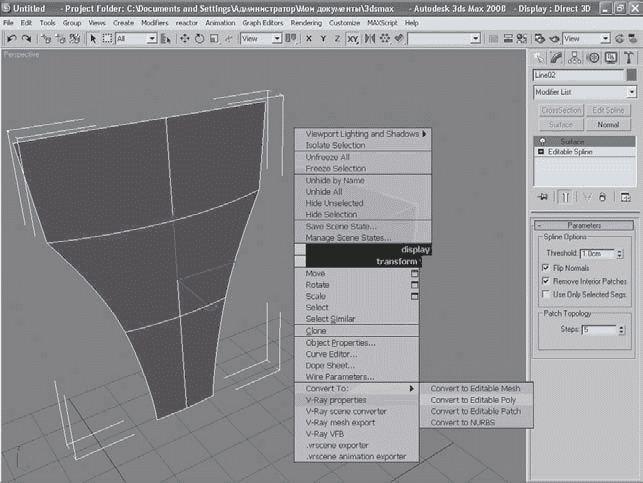Collapse the Parameters rollout
This screenshot has width=643, height=483.
pos(585,225)
